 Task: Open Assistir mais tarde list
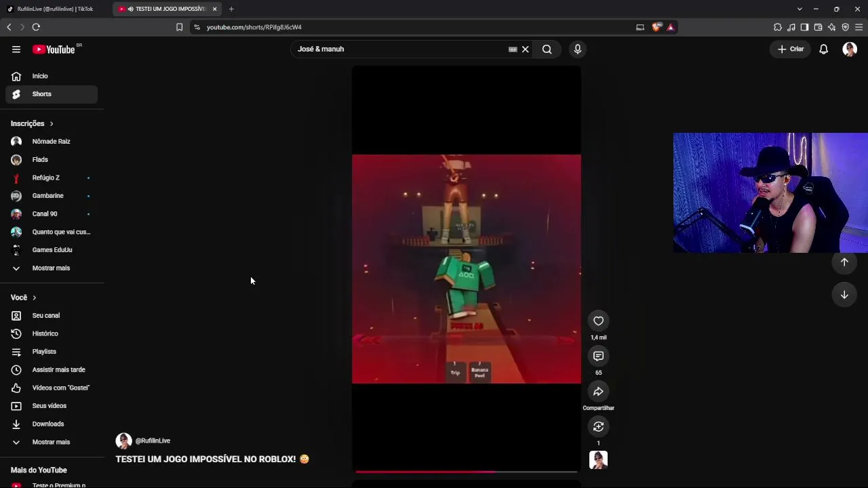52,369
